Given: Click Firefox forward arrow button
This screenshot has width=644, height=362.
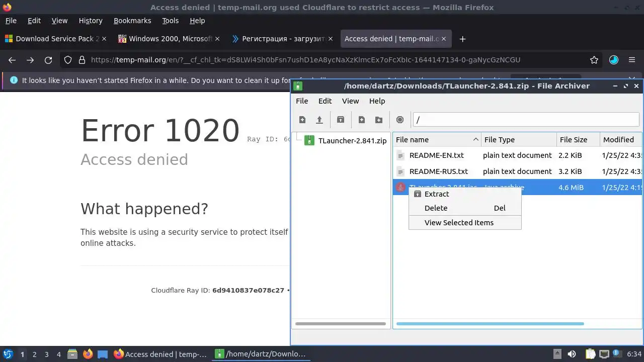Looking at the screenshot, I should 30,60.
